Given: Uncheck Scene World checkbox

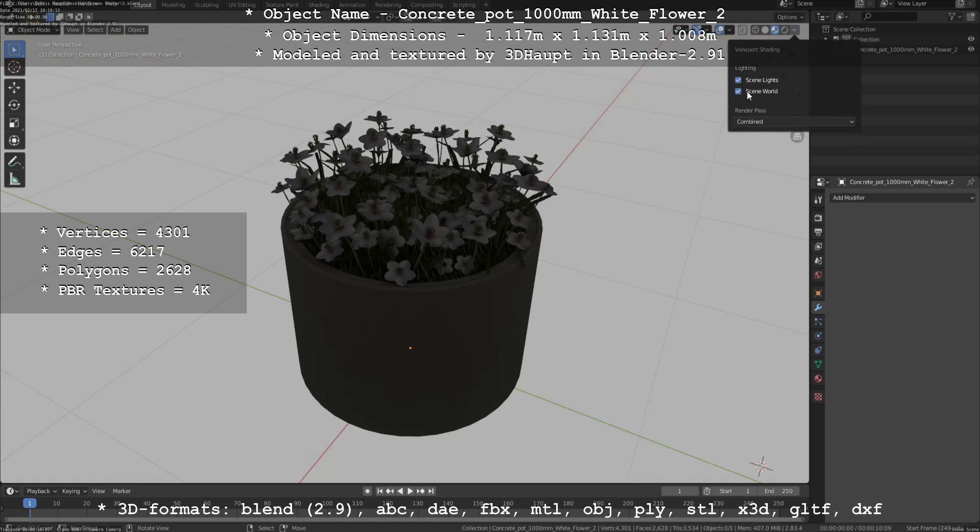Looking at the screenshot, I should pyautogui.click(x=738, y=91).
